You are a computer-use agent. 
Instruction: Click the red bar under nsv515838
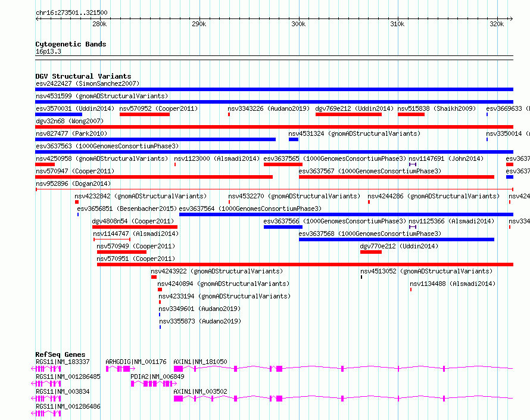coord(411,114)
